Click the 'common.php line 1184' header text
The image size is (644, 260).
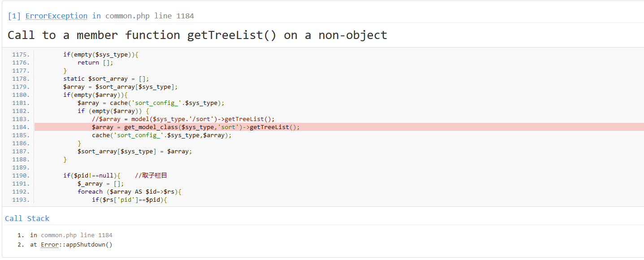pyautogui.click(x=149, y=16)
